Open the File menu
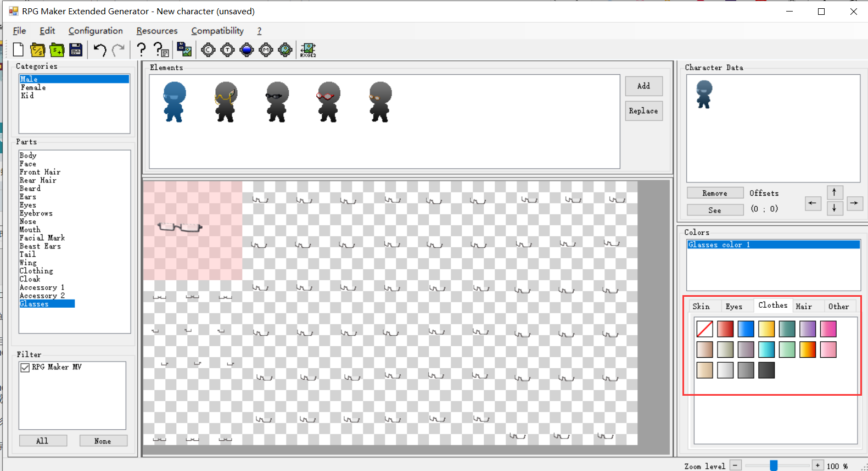 19,31
